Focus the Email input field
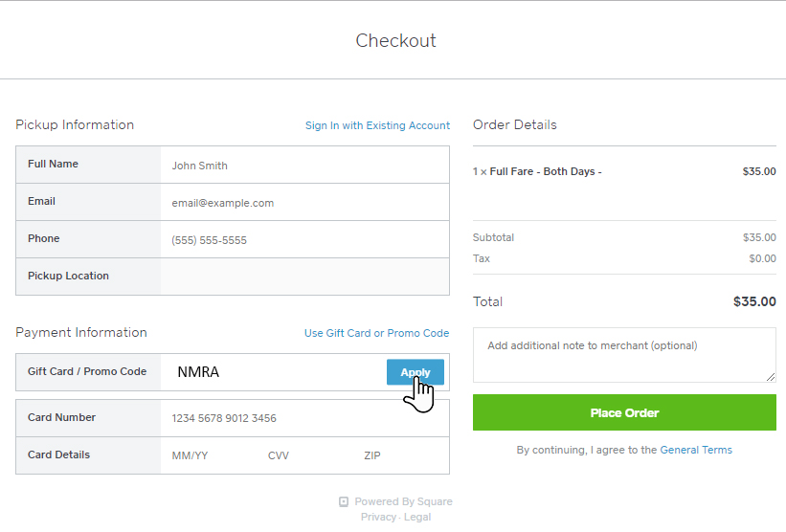 tap(303, 203)
